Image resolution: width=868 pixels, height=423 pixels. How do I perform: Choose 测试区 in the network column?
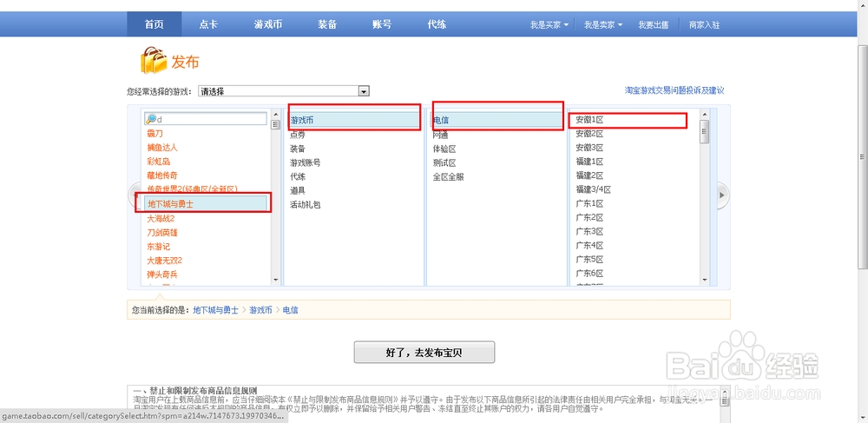click(444, 162)
